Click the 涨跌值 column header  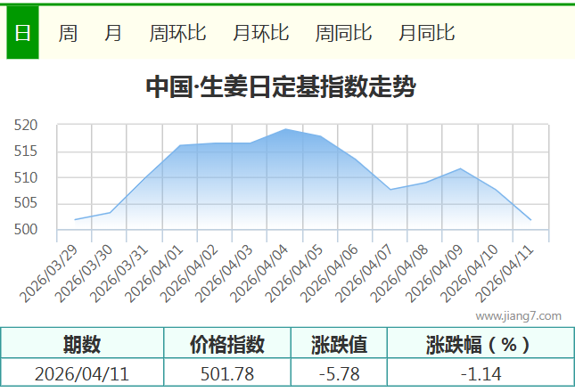339,344
